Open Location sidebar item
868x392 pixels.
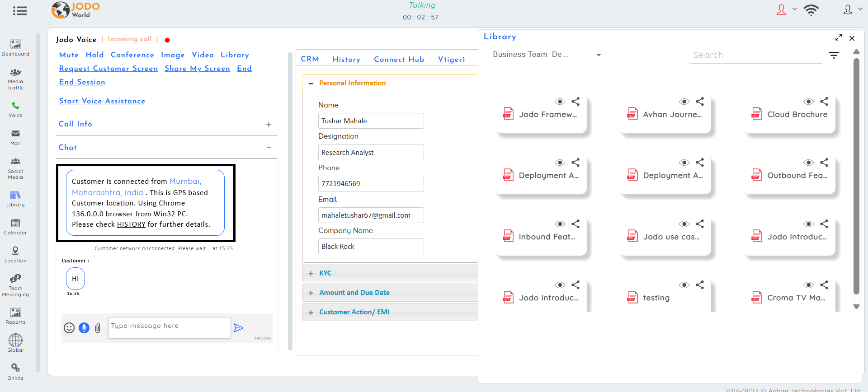pos(15,255)
